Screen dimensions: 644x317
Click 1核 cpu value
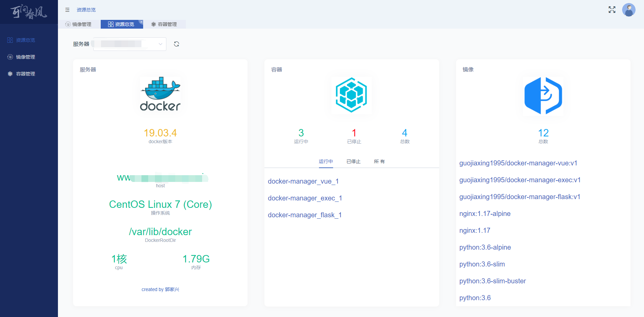(119, 259)
